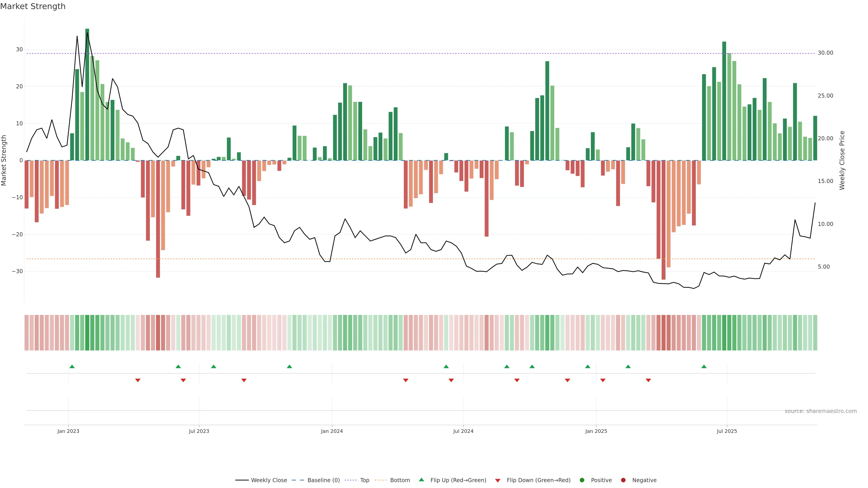
Task: Click the Jan 2024 x-axis label
Action: (x=332, y=431)
